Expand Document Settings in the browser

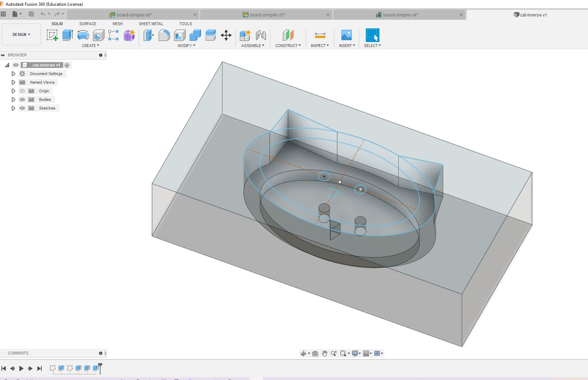click(x=13, y=74)
